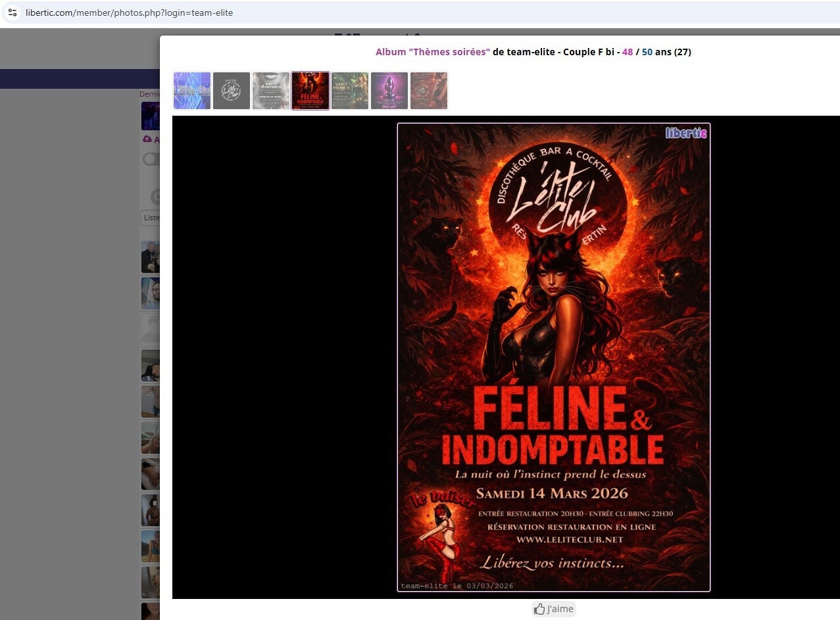Like the photo with the J'aime button
The width and height of the screenshot is (840, 620).
pyautogui.click(x=554, y=609)
